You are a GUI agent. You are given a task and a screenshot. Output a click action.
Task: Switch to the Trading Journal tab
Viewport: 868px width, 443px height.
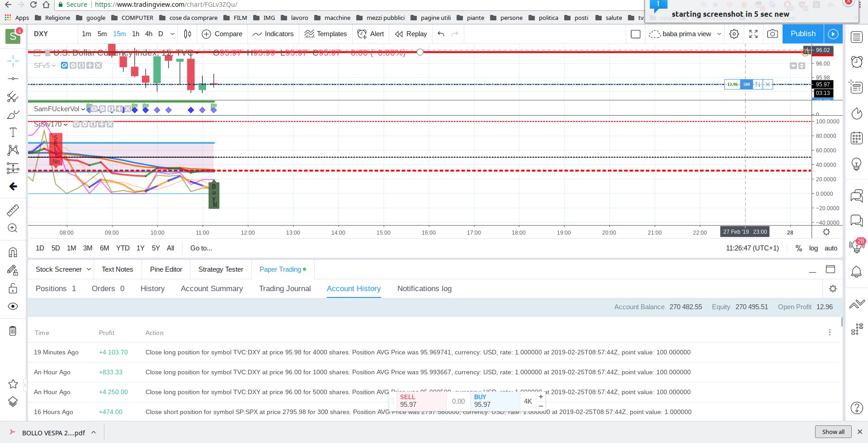tap(285, 289)
